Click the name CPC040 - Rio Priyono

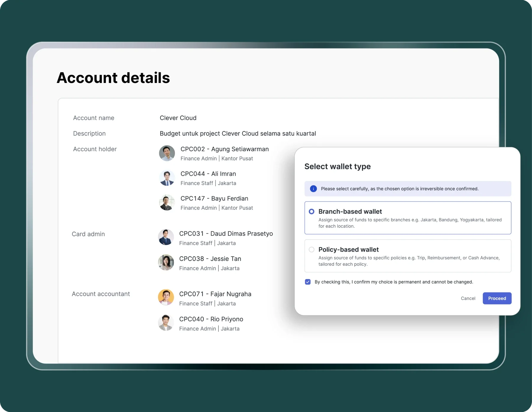click(211, 319)
